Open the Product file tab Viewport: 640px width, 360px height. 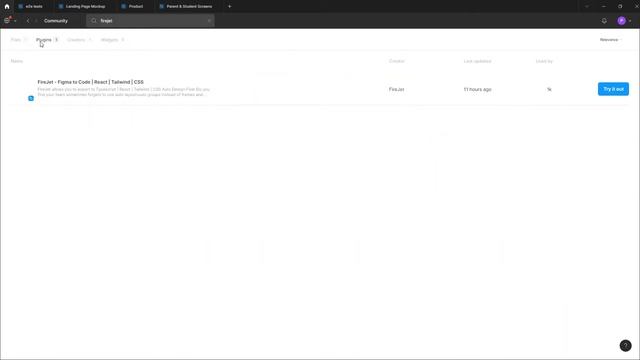(x=132, y=7)
